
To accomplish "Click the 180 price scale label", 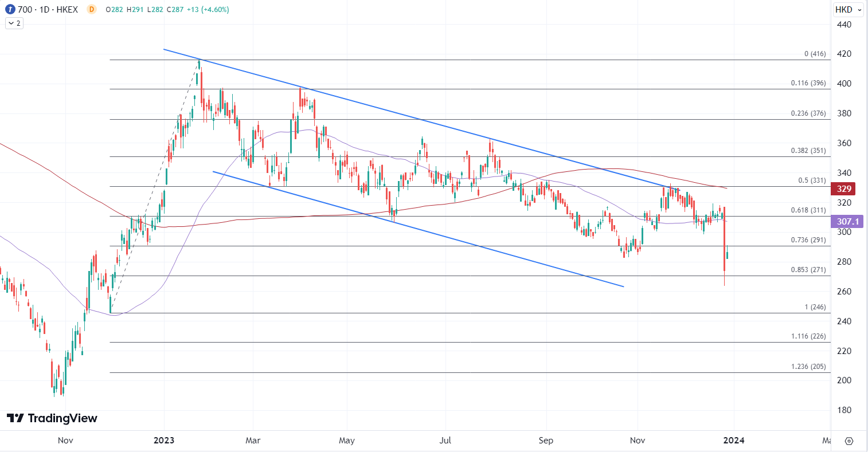I will (x=843, y=410).
